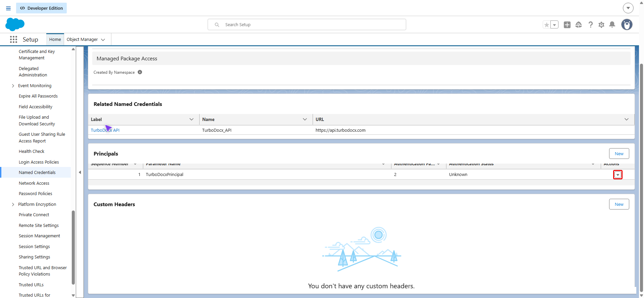Viewport: 644px width, 298px height.
Task: Open the App Launcher dots grid
Action: coord(13,40)
